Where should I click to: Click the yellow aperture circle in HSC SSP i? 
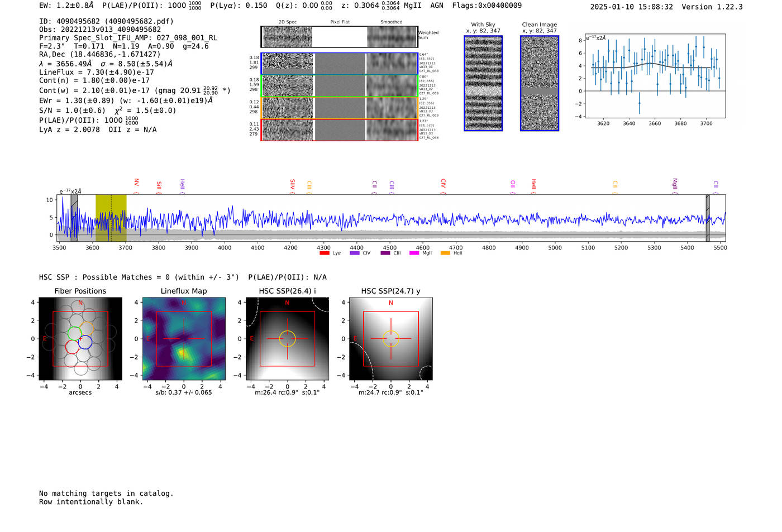click(287, 339)
